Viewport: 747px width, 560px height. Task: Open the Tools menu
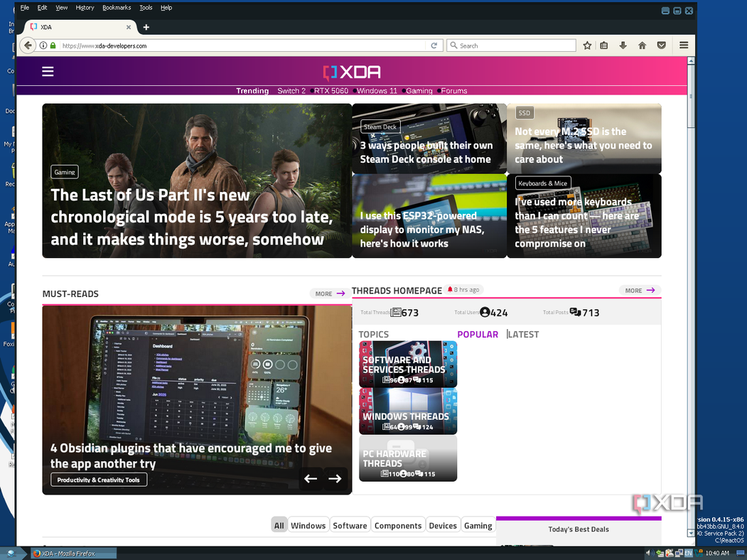click(146, 8)
